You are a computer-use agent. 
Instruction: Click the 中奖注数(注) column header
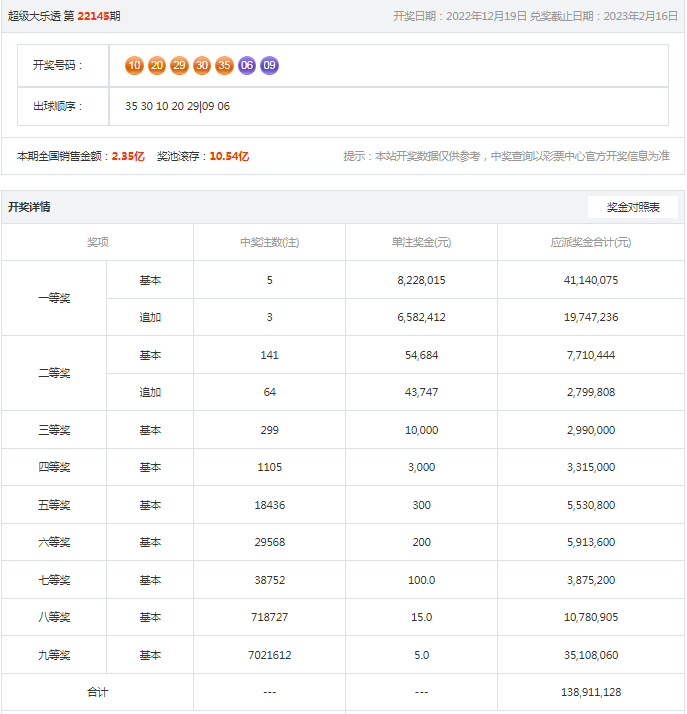tap(269, 242)
